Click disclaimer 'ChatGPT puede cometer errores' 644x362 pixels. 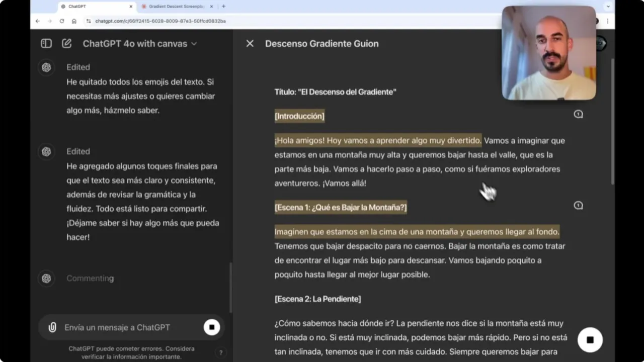pos(131,352)
